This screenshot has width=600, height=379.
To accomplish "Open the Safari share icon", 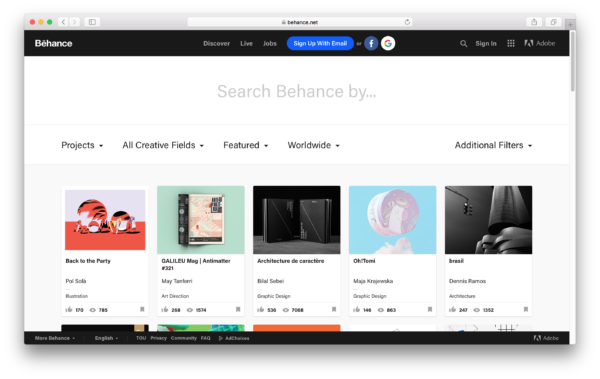I will 534,22.
